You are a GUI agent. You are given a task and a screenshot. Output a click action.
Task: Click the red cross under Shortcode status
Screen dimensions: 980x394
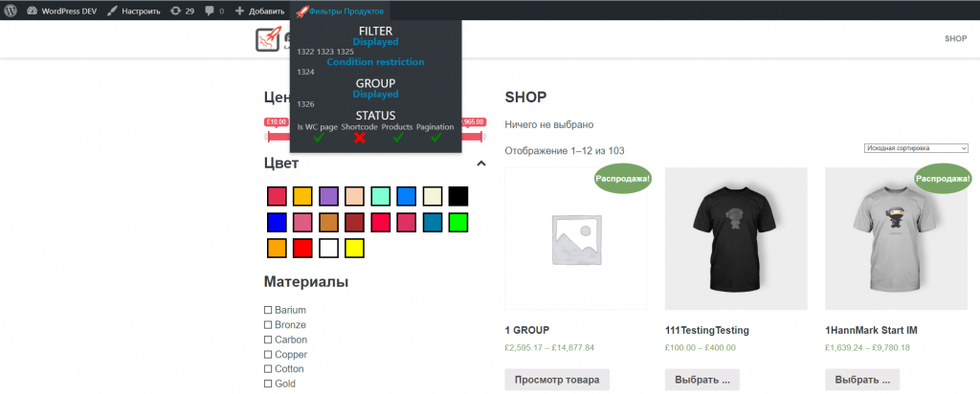[360, 138]
